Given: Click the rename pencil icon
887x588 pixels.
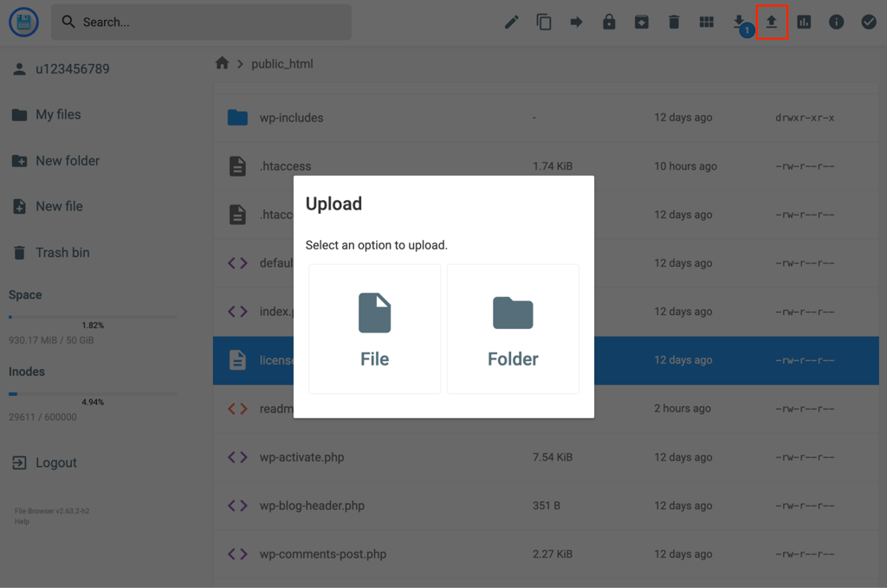Looking at the screenshot, I should click(511, 22).
